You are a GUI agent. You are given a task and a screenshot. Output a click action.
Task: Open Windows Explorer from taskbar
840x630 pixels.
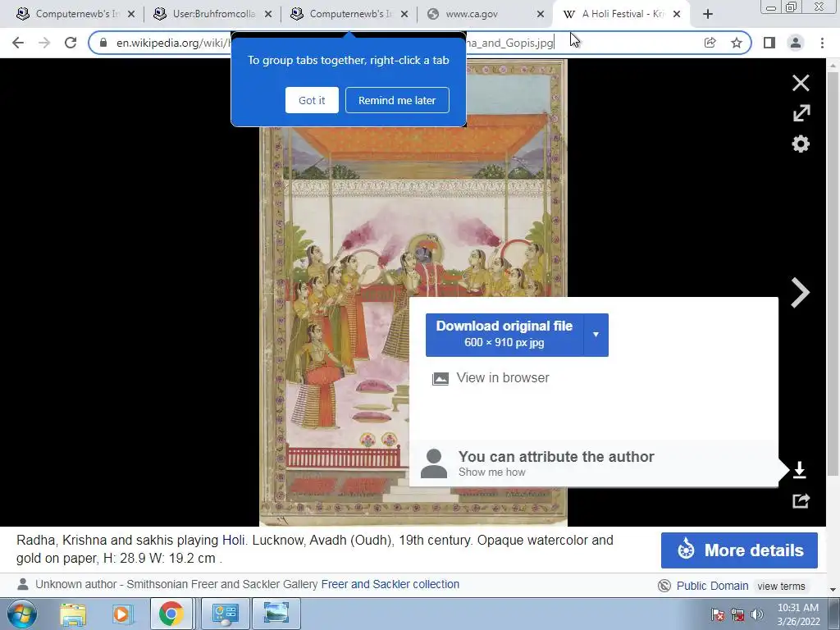tap(73, 614)
